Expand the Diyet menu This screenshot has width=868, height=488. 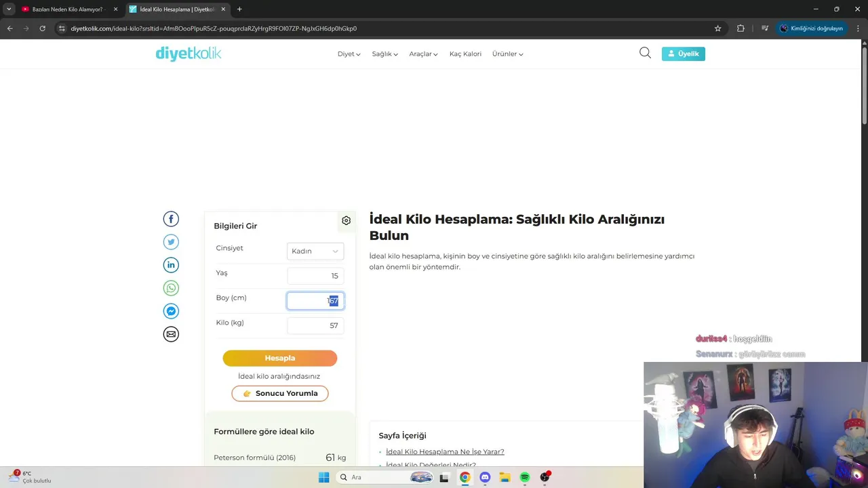point(349,54)
